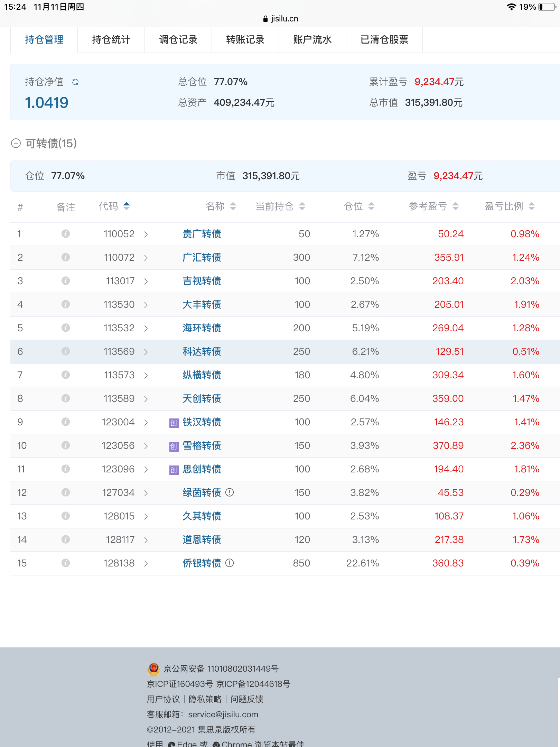Switch to 持仓统计 tab

click(x=111, y=40)
